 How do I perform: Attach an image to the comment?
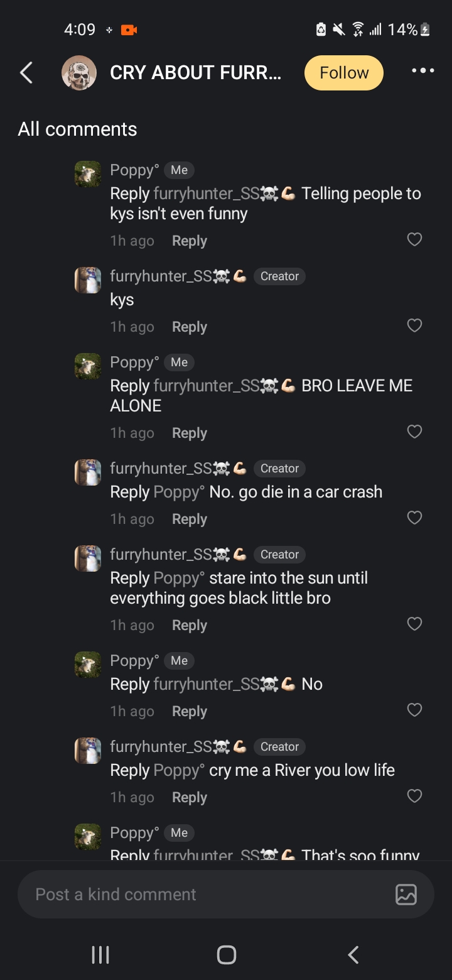pyautogui.click(x=406, y=894)
